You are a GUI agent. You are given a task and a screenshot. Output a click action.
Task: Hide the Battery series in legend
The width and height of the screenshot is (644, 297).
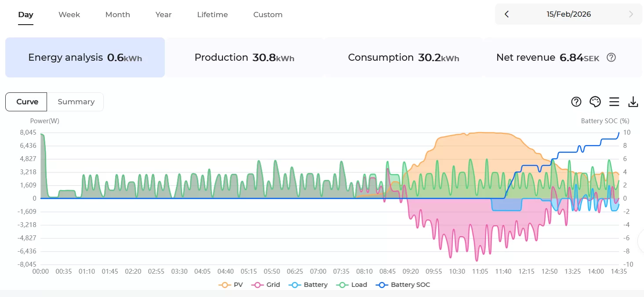pyautogui.click(x=308, y=285)
